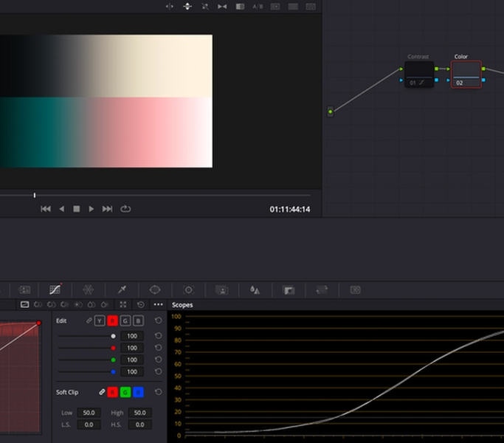Open the curves three-dot options menu
The width and height of the screenshot is (504, 443).
pyautogui.click(x=158, y=304)
